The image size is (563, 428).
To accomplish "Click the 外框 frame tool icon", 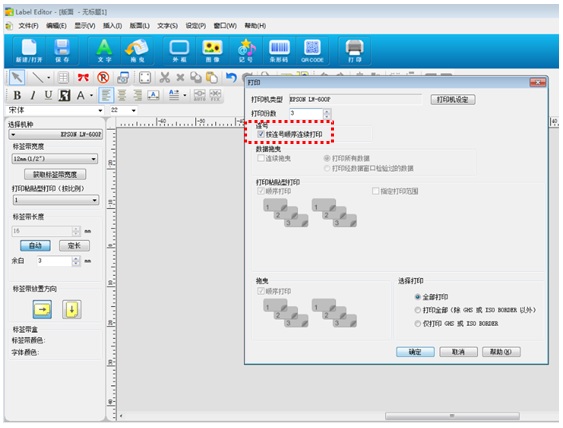I will (x=179, y=51).
